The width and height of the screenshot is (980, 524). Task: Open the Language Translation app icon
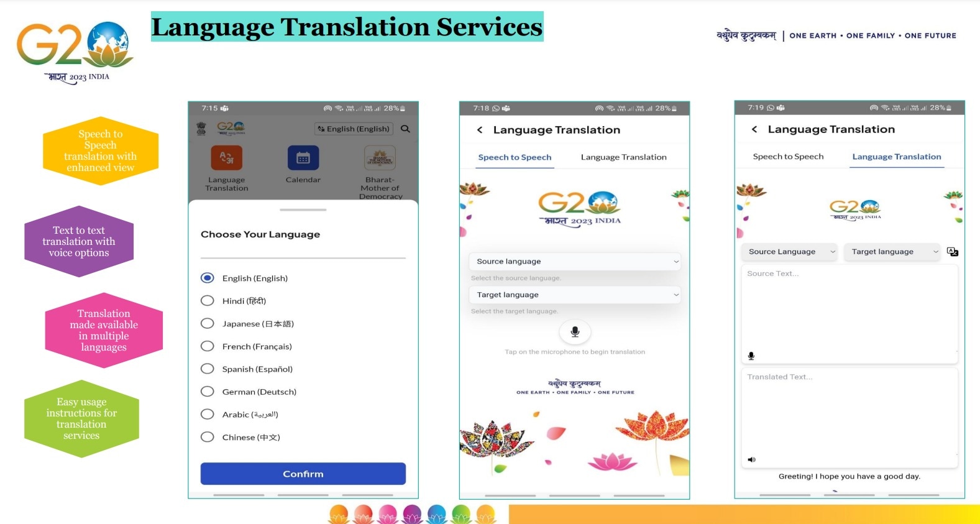(x=226, y=158)
